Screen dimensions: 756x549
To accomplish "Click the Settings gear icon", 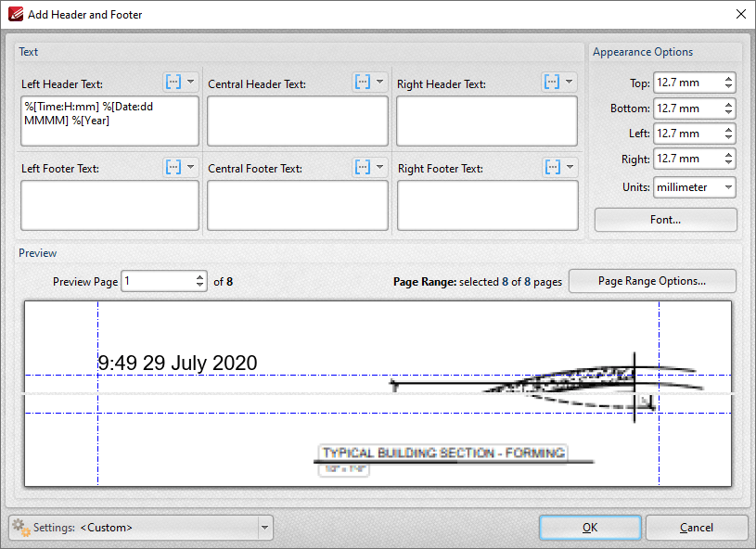I will click(20, 528).
